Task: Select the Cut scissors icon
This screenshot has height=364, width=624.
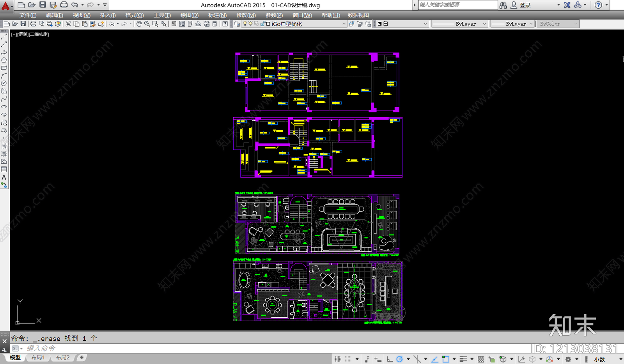Action: pos(68,24)
